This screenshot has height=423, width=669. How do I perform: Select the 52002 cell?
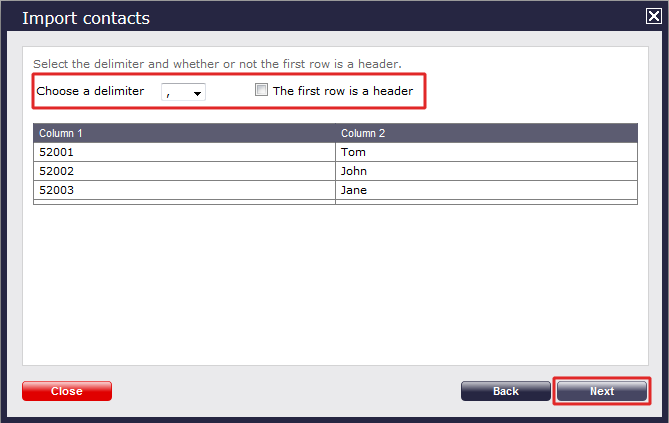click(184, 171)
